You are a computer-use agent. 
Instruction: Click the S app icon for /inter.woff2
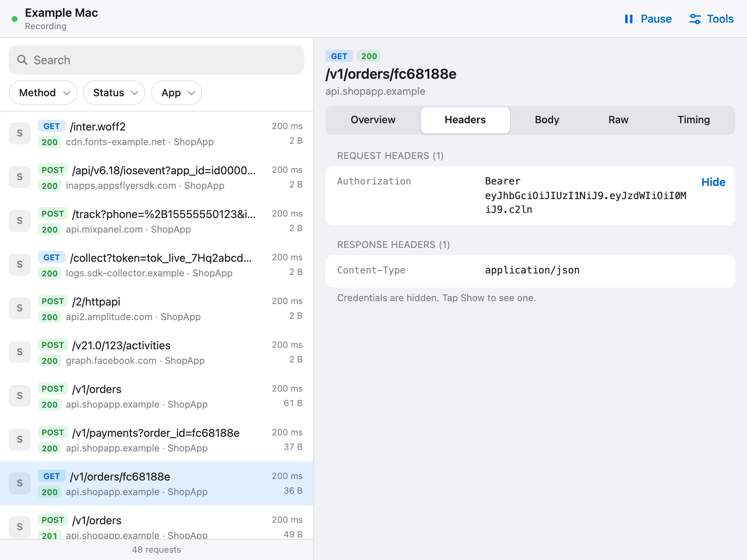click(x=20, y=133)
